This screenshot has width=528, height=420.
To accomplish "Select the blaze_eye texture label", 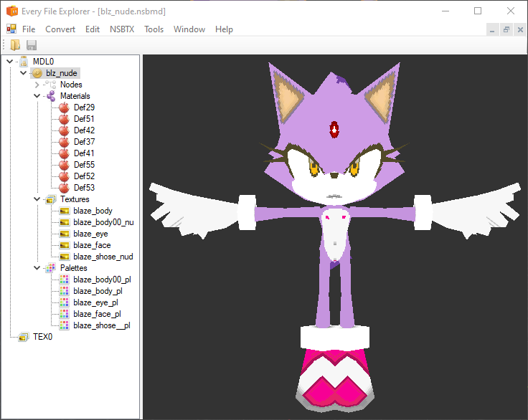I will 90,234.
